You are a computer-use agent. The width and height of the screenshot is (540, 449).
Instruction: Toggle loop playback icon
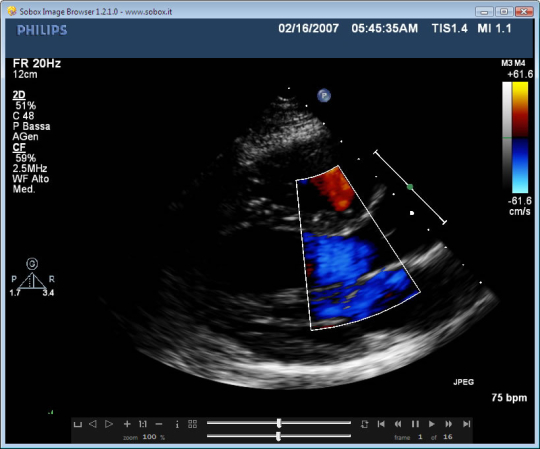[364, 424]
